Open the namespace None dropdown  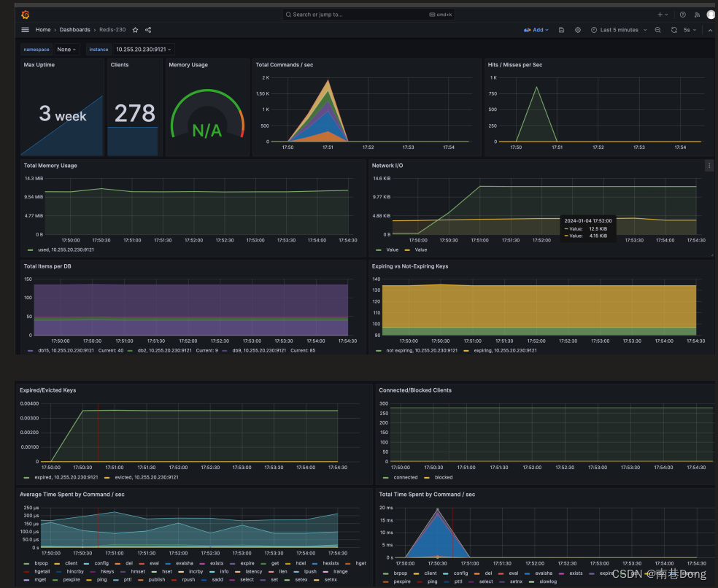[66, 50]
